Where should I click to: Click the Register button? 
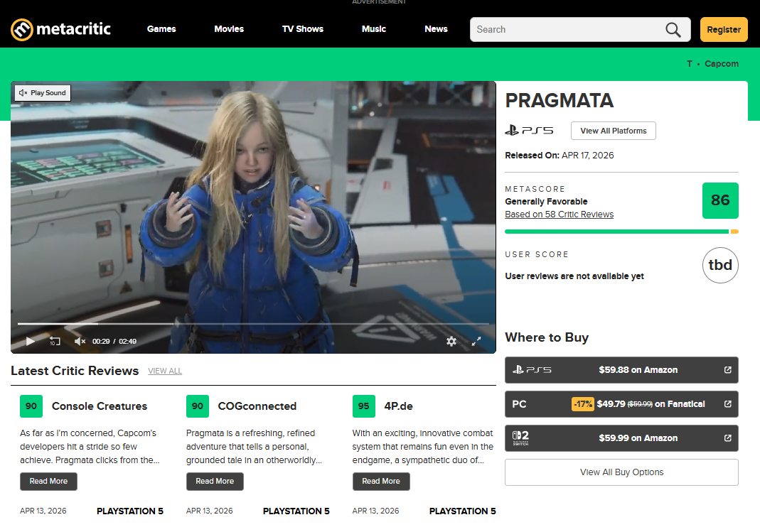[723, 29]
